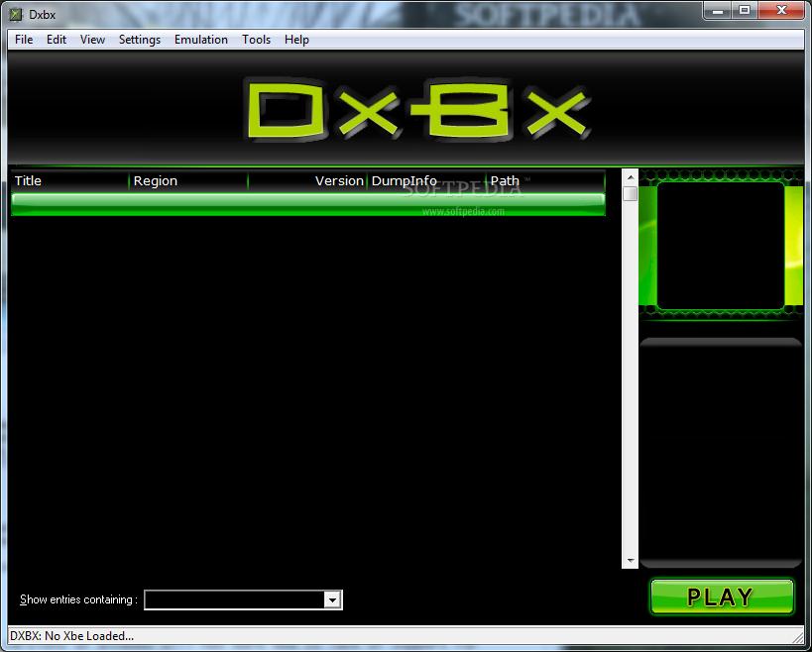The image size is (812, 652).
Task: Open the Tools menu
Action: pyautogui.click(x=256, y=40)
